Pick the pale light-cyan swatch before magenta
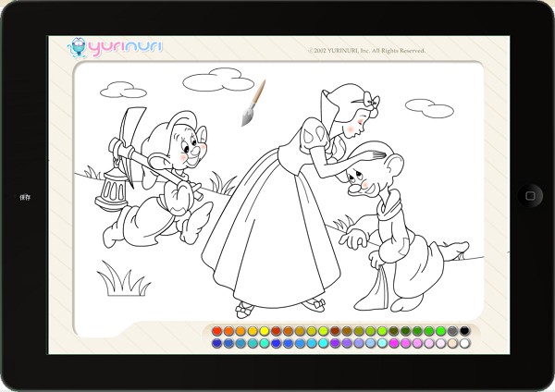This screenshot has height=392, width=555. (382, 343)
